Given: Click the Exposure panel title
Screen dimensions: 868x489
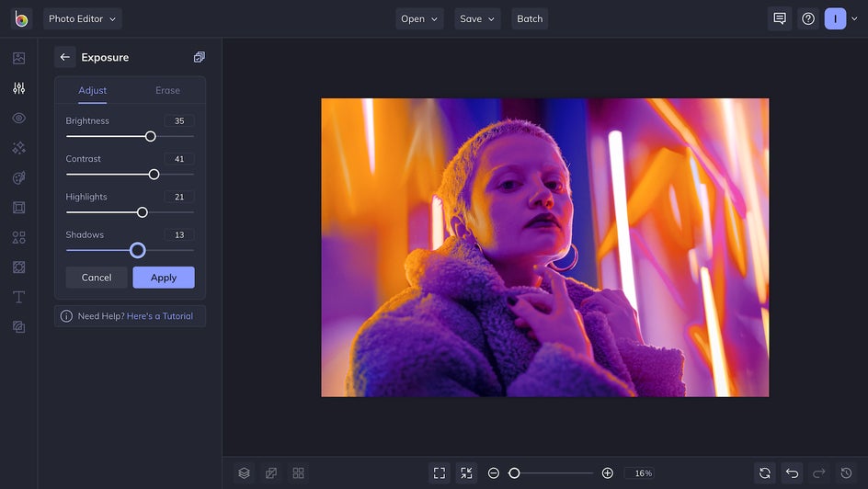Looking at the screenshot, I should click(x=105, y=57).
